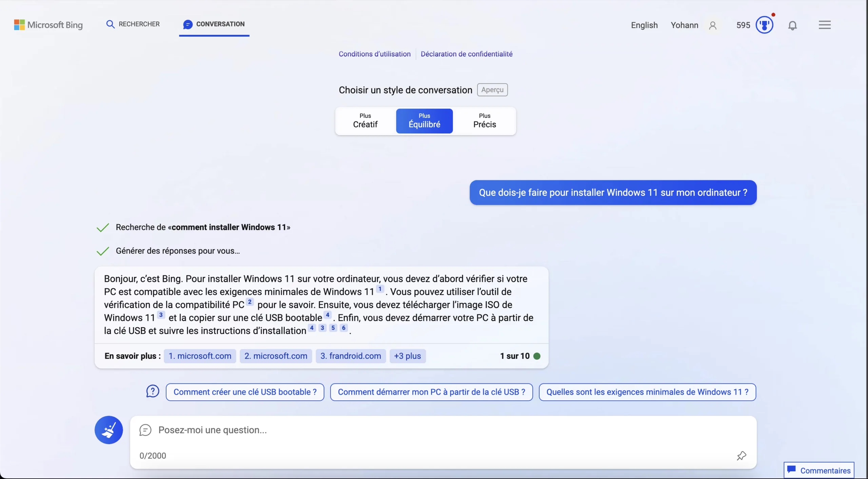
Task: Switch language to English
Action: (644, 25)
